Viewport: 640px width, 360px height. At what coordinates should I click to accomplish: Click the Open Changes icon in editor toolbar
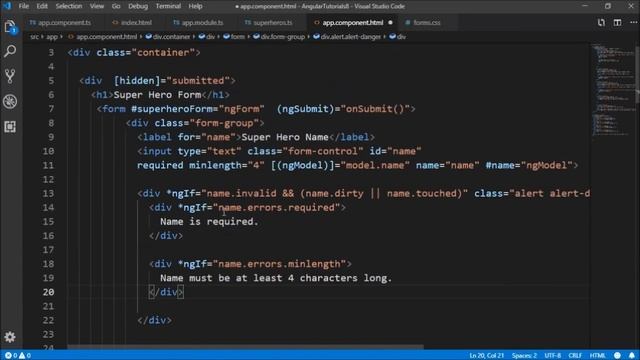[x=601, y=22]
